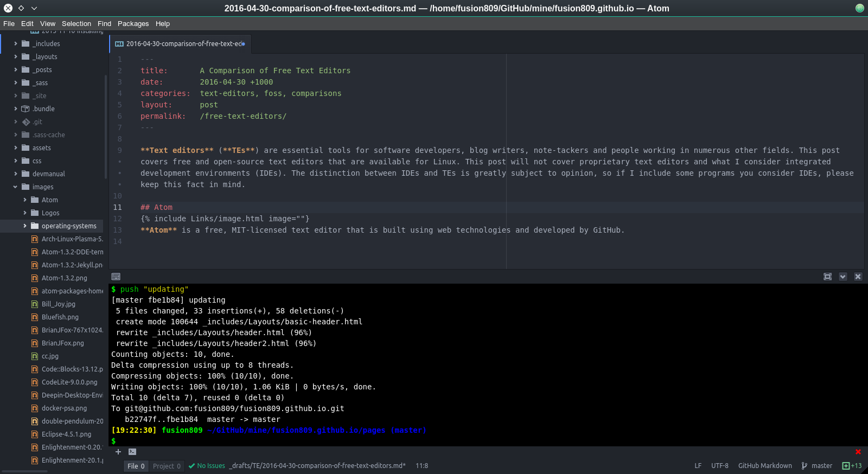Change the UTF-8 encoding
868x474 pixels.
[x=720, y=465]
